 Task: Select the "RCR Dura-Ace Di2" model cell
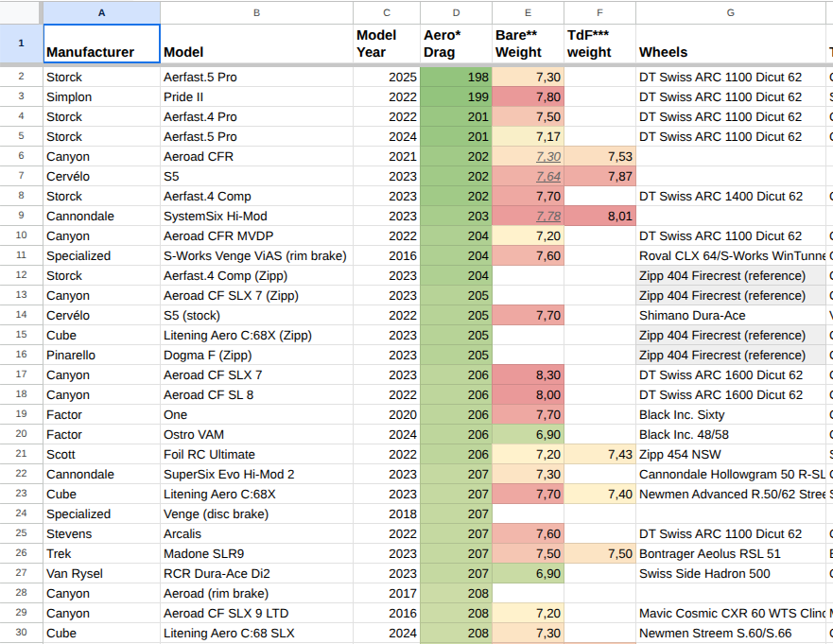click(256, 573)
